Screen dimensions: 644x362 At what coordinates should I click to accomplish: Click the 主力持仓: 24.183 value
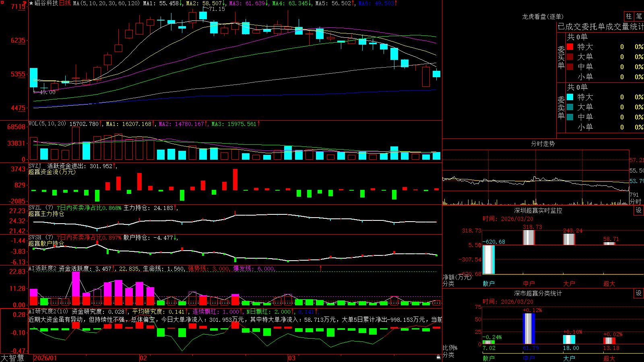(148, 208)
